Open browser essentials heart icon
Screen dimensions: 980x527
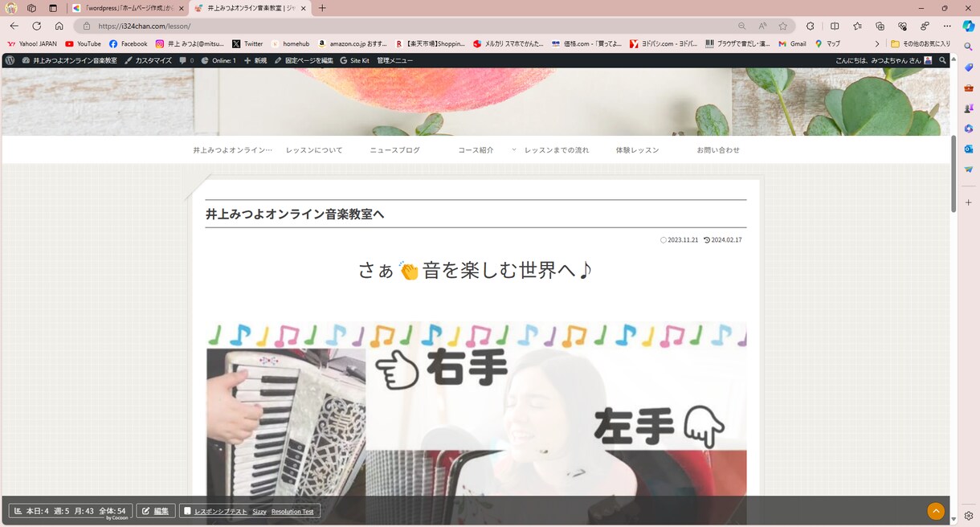click(902, 26)
